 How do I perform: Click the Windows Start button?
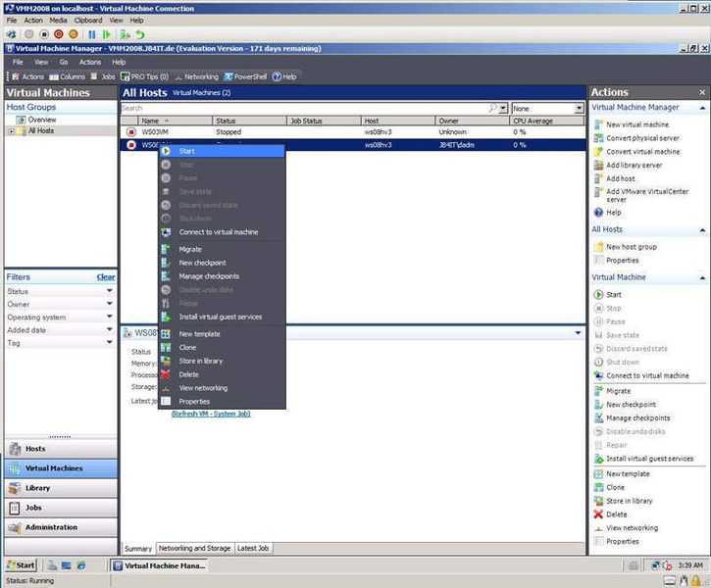[x=21, y=564]
